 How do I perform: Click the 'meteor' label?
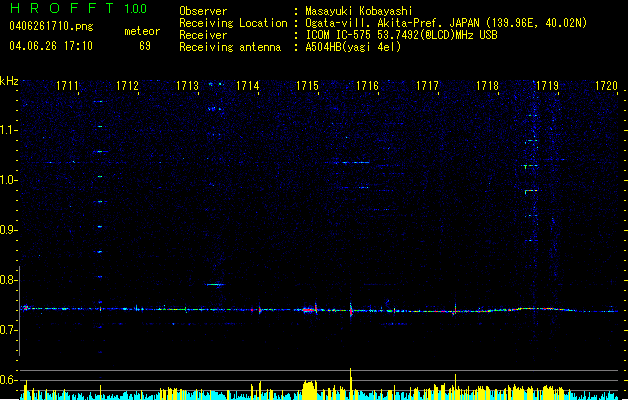tap(142, 31)
